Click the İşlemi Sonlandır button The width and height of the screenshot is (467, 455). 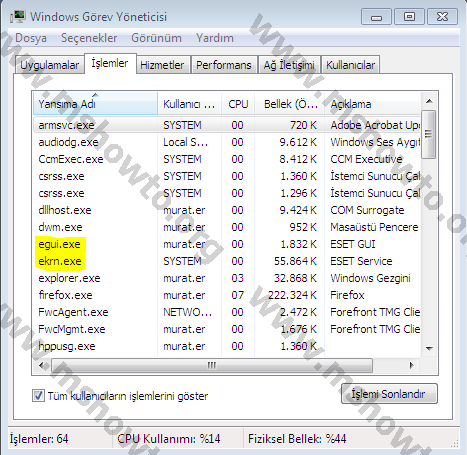pos(389,394)
